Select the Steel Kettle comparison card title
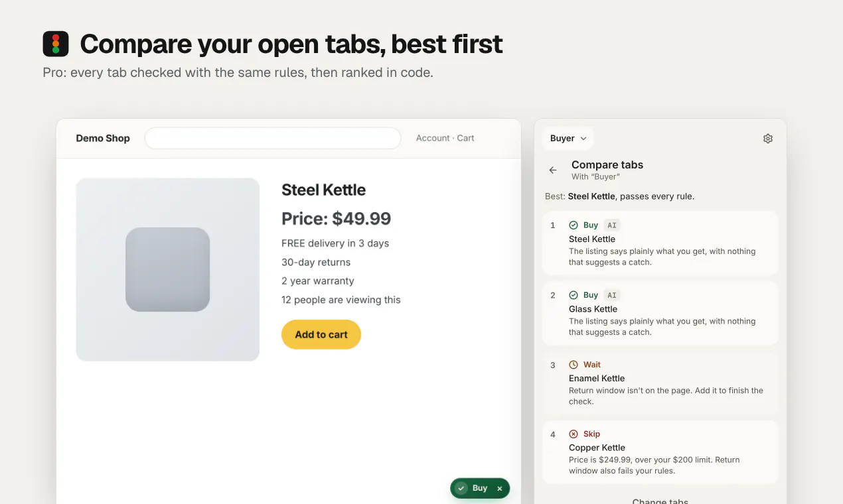Screen dimensions: 843x504 [592, 239]
